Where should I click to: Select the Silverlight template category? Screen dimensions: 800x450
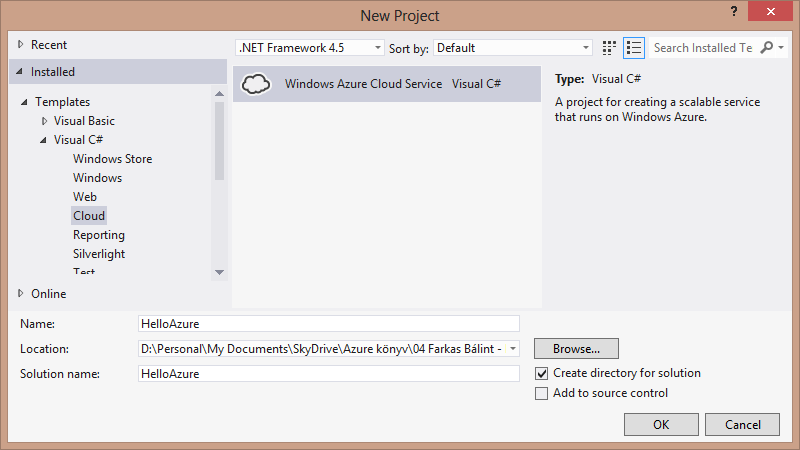point(99,254)
